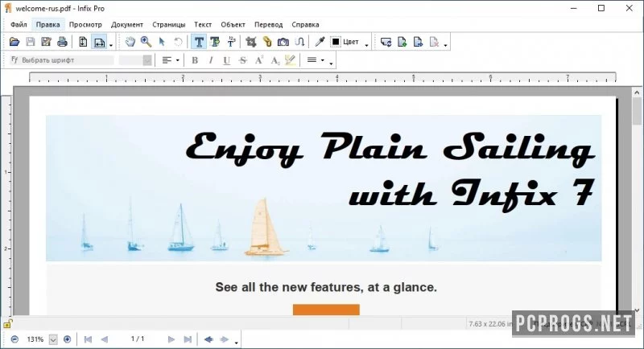
Task: Click the vertical scrollbar up arrow
Action: pos(637,93)
